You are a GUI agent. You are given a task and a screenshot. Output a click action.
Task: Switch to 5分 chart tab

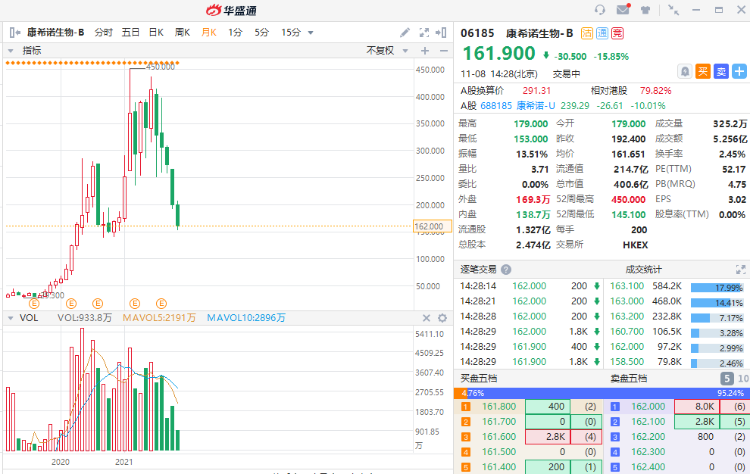point(261,33)
